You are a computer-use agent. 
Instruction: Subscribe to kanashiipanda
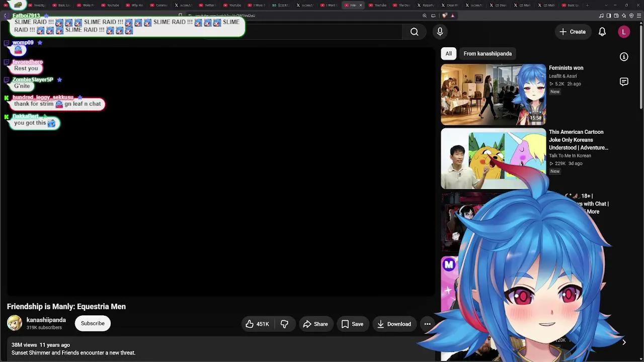[x=93, y=323]
